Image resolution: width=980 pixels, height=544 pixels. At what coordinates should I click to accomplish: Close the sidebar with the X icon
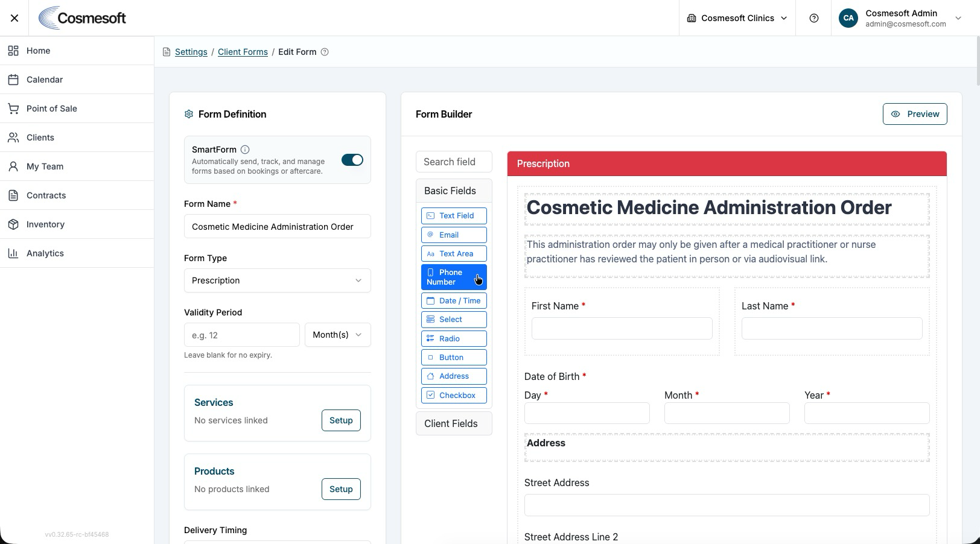pyautogui.click(x=14, y=18)
